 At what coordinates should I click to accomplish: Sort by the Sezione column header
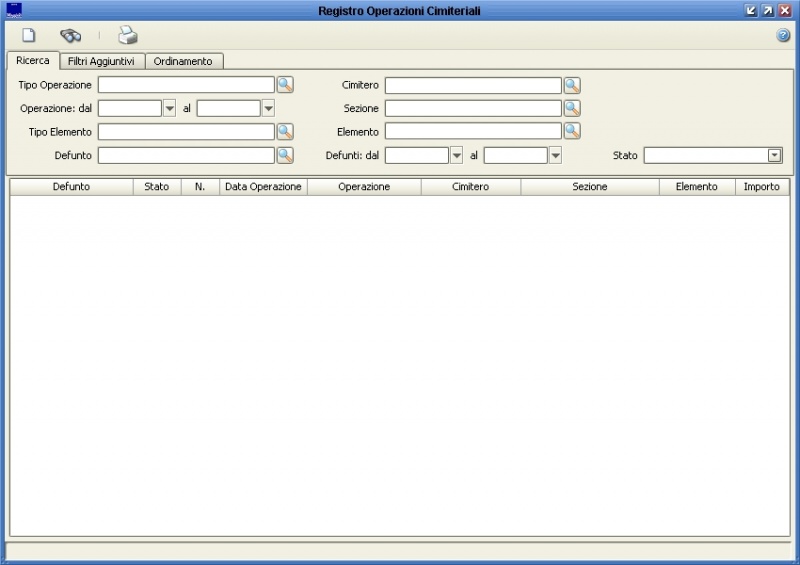tap(590, 187)
